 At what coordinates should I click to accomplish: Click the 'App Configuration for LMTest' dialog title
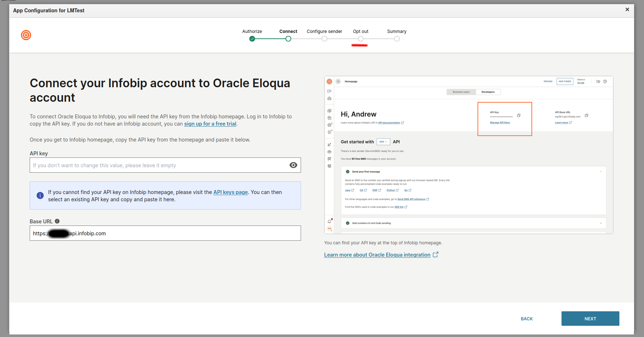click(x=49, y=10)
